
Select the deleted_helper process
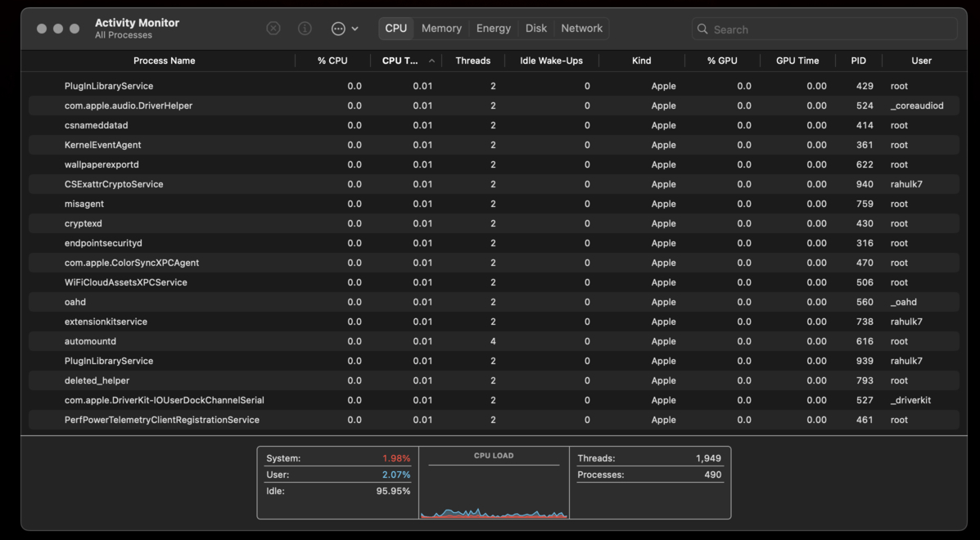(x=494, y=380)
